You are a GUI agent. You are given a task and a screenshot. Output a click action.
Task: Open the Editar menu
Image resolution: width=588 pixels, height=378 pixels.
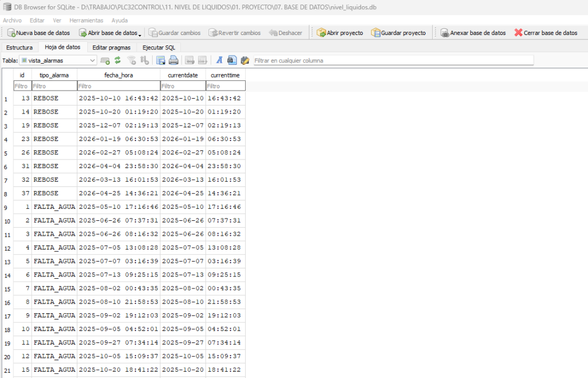(x=37, y=20)
